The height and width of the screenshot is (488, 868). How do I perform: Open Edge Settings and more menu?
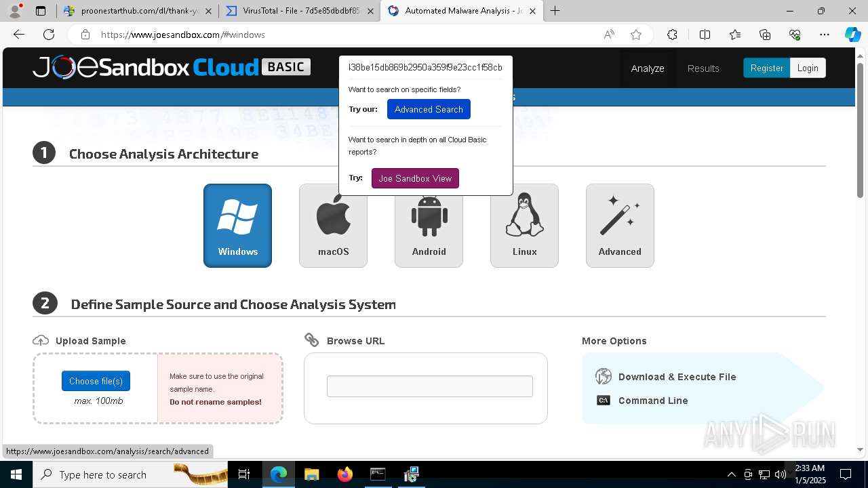click(825, 35)
